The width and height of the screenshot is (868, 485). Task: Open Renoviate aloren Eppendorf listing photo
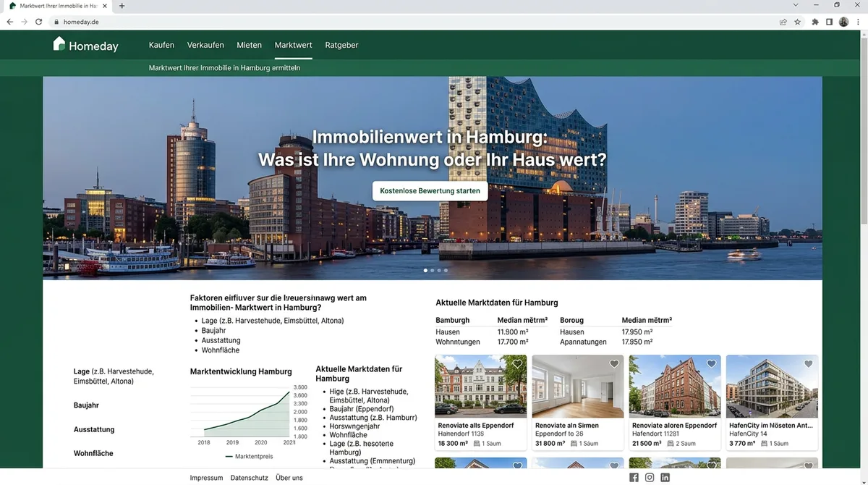pos(675,386)
